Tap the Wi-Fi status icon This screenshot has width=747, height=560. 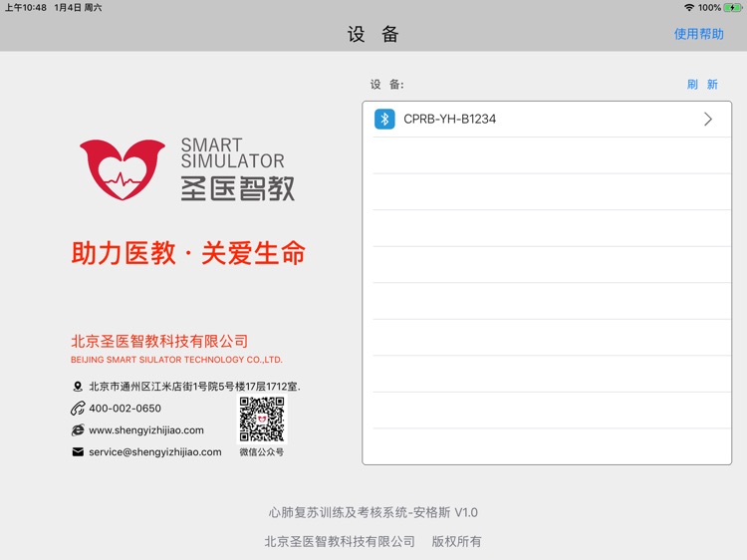(x=689, y=8)
